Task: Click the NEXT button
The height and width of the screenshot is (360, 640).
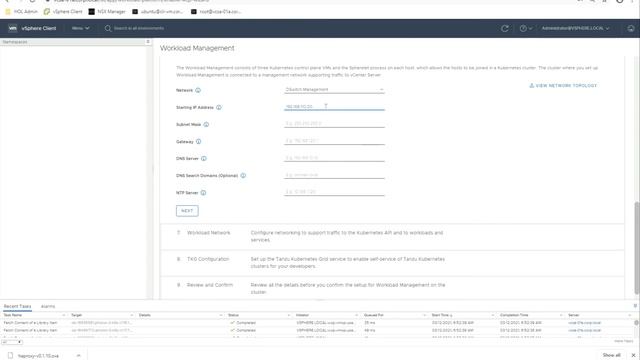Action: [x=187, y=211]
